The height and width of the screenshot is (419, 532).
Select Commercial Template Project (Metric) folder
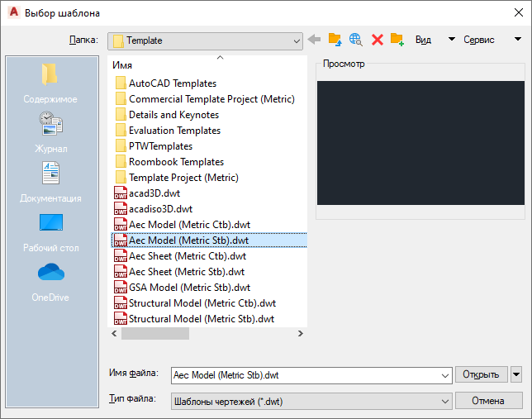tap(205, 99)
